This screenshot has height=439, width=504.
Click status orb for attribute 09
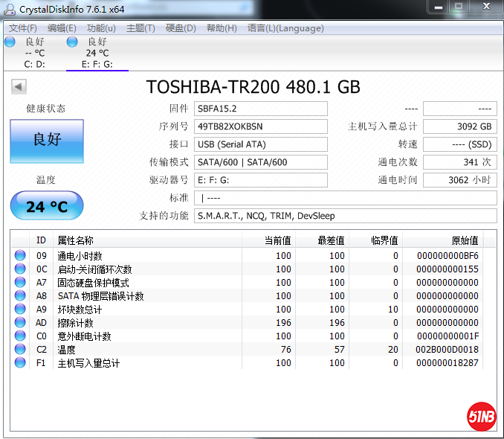(x=20, y=255)
